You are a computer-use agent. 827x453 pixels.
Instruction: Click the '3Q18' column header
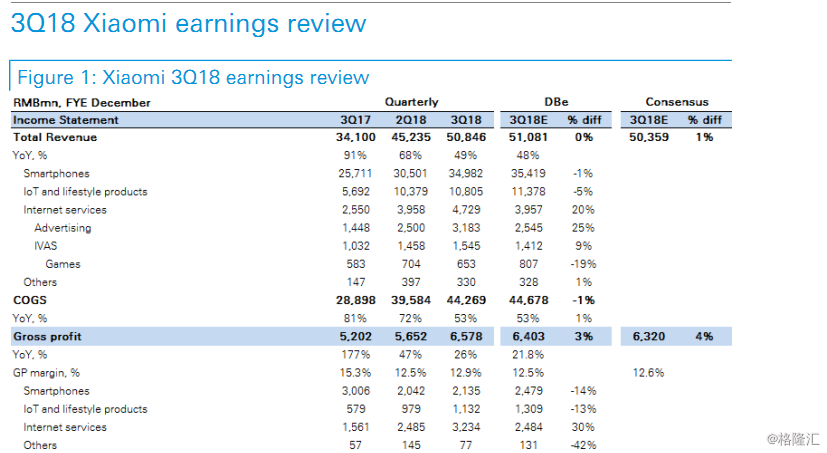[466, 120]
